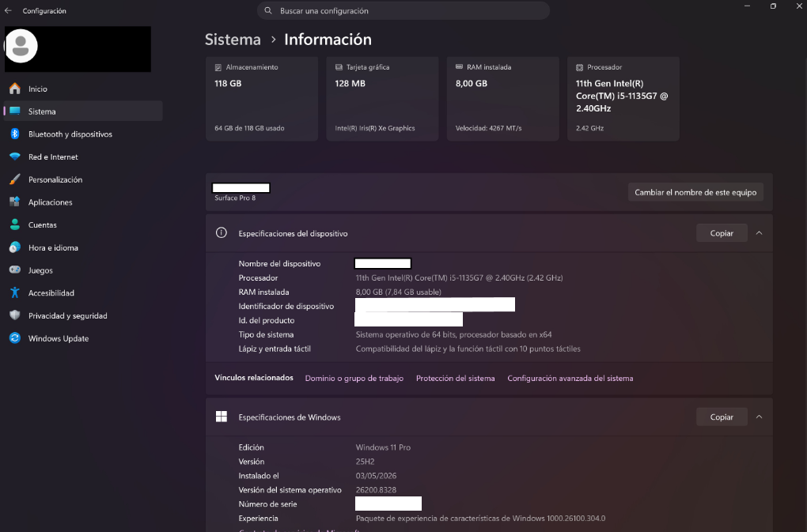Screen dimensions: 807x532
Task: Click Cambiar el nombre de este equipo
Action: point(695,192)
